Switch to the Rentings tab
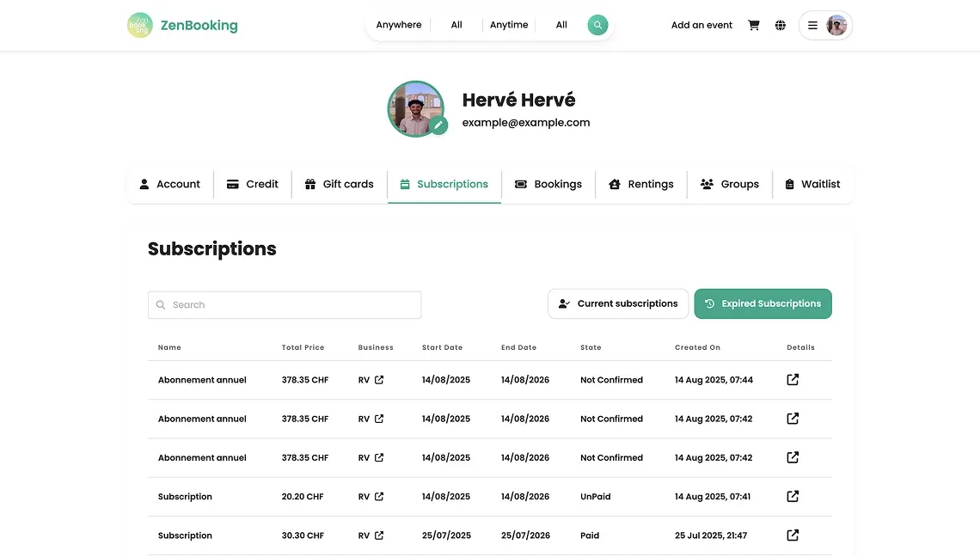Image resolution: width=980 pixels, height=557 pixels. (x=641, y=185)
